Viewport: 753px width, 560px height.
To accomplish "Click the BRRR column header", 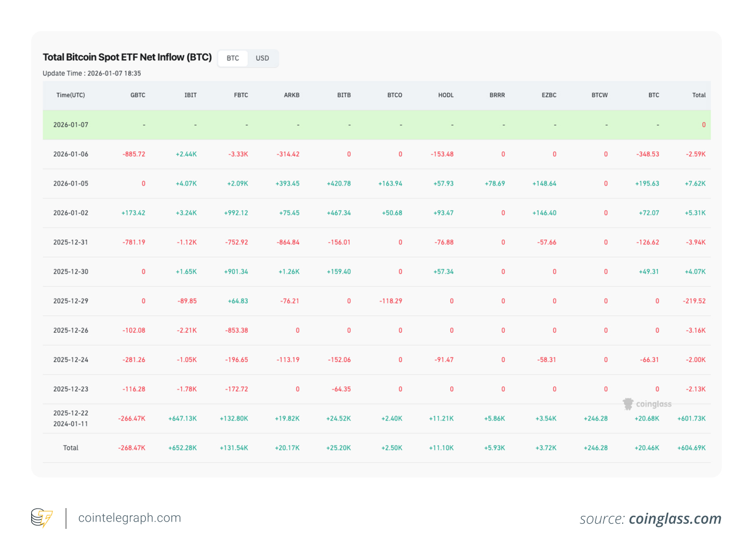I will (x=496, y=95).
